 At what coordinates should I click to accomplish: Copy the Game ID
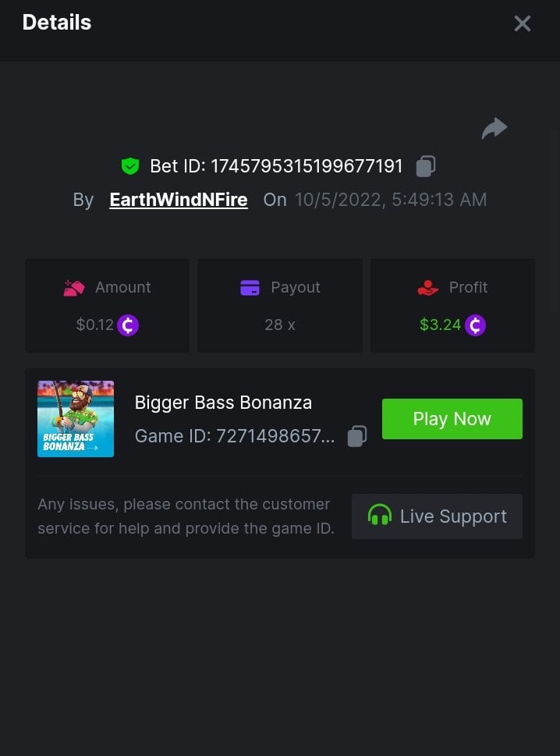357,436
